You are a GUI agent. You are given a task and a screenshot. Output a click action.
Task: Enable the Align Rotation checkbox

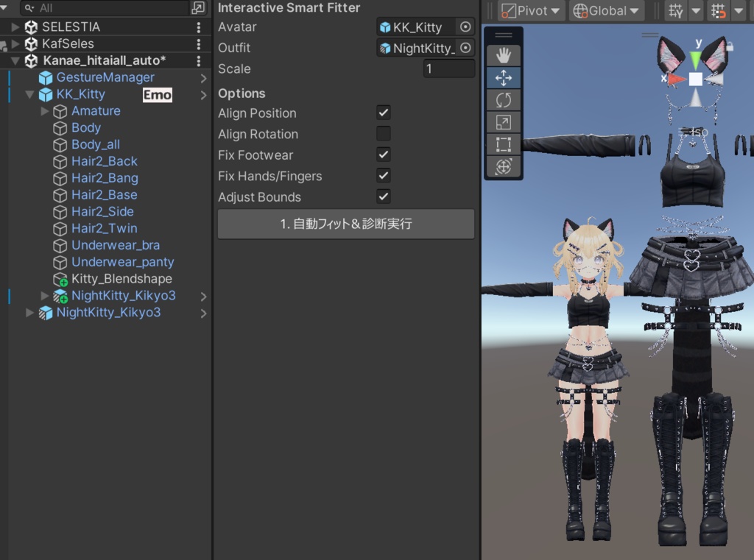coord(383,134)
